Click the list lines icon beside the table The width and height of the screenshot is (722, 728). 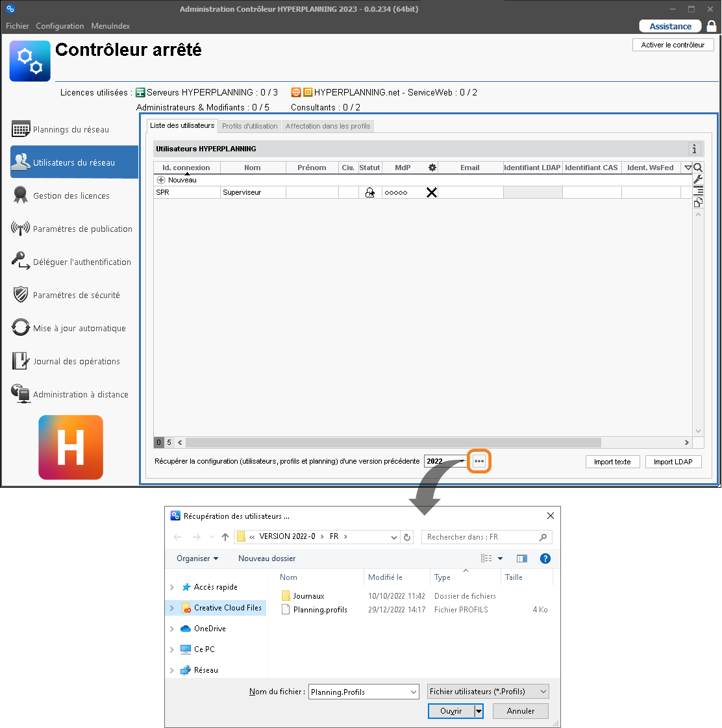pos(698,191)
